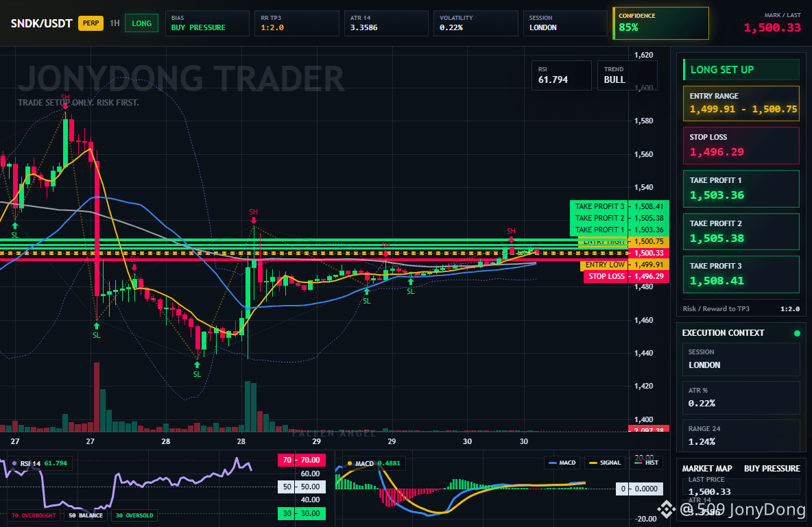
Task: Select the Session London card in Execution Context
Action: coord(741,358)
